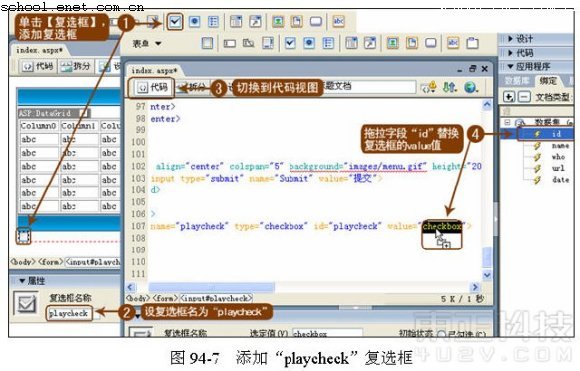580x371 pixels.
Task: Click the 选定值 field containing checkbox
Action: click(327, 333)
